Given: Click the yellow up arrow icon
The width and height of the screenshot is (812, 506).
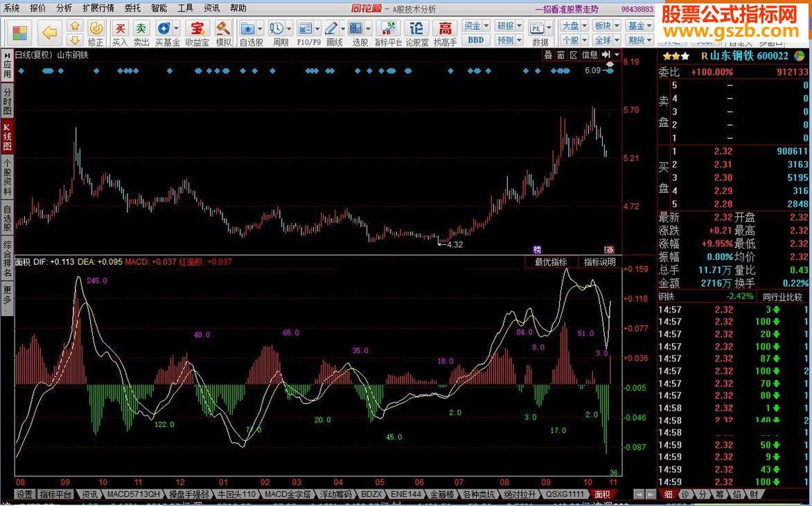Looking at the screenshot, I should (x=75, y=26).
